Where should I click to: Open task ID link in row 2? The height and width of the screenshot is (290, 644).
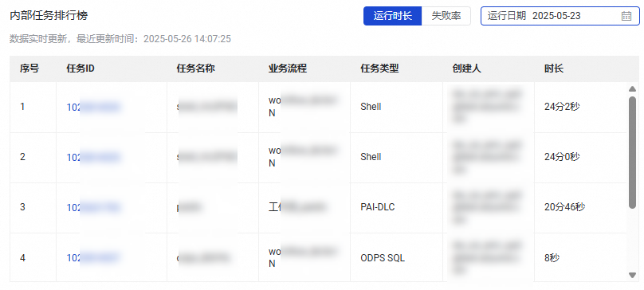[93, 157]
